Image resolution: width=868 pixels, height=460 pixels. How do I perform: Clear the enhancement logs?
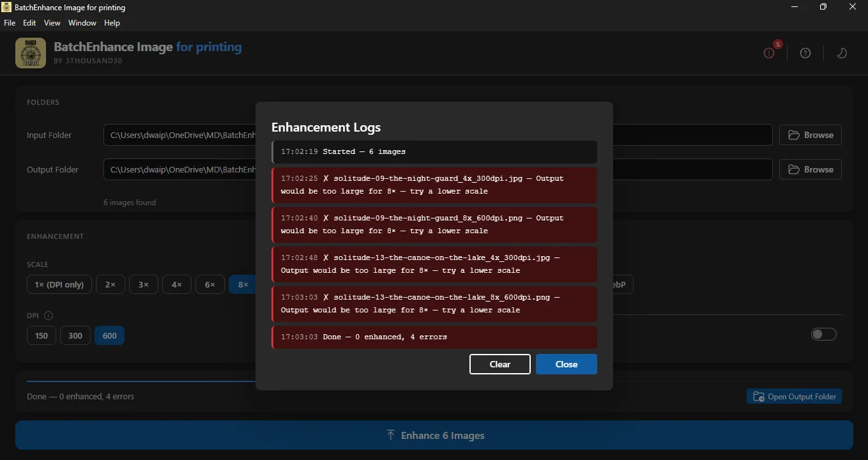(x=500, y=364)
